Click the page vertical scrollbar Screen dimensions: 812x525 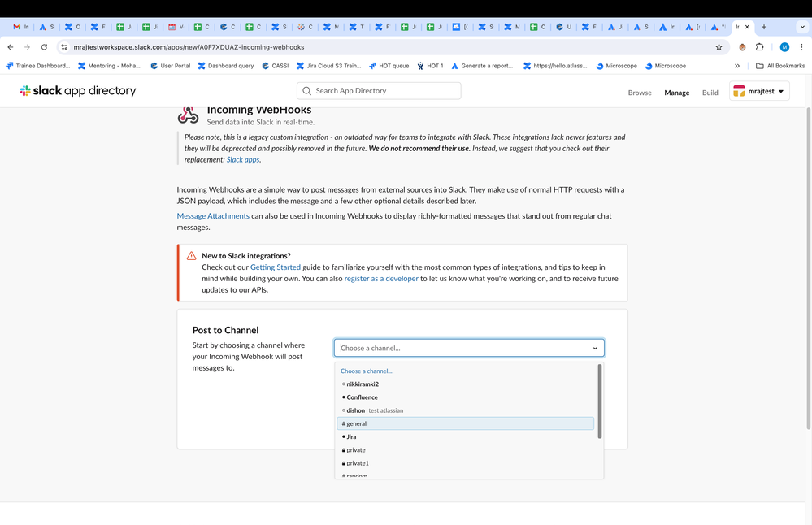tap(809, 269)
